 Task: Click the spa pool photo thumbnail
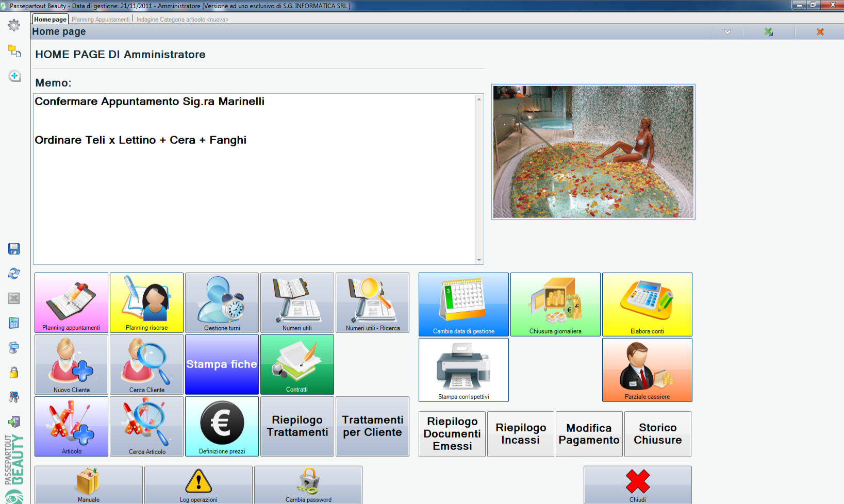(593, 152)
